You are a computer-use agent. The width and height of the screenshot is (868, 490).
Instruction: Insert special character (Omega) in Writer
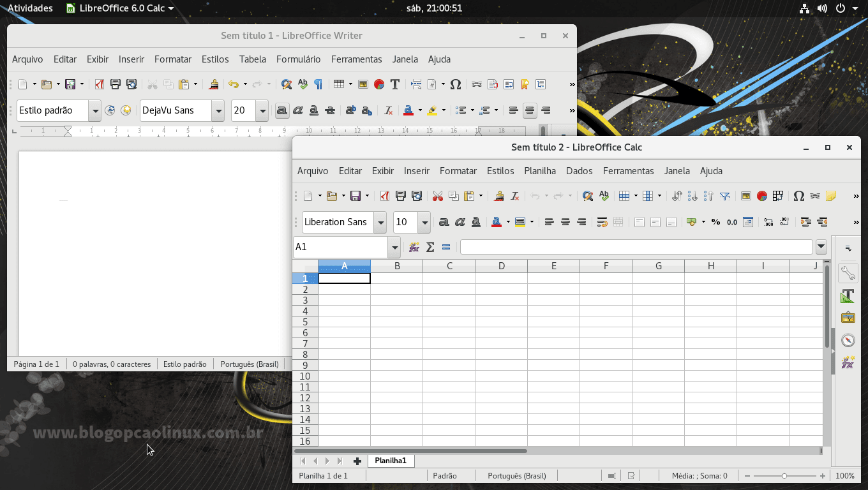point(456,84)
